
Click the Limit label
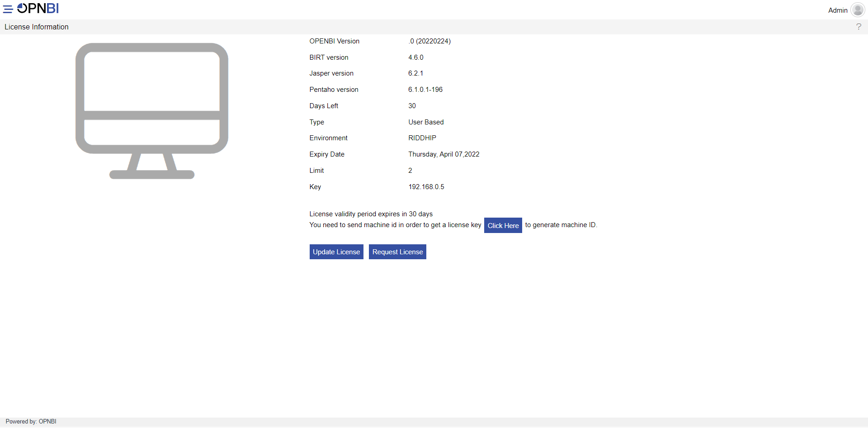tap(316, 171)
